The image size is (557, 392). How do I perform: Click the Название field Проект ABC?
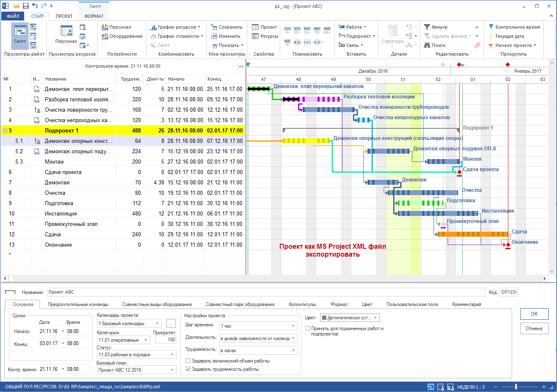266,292
